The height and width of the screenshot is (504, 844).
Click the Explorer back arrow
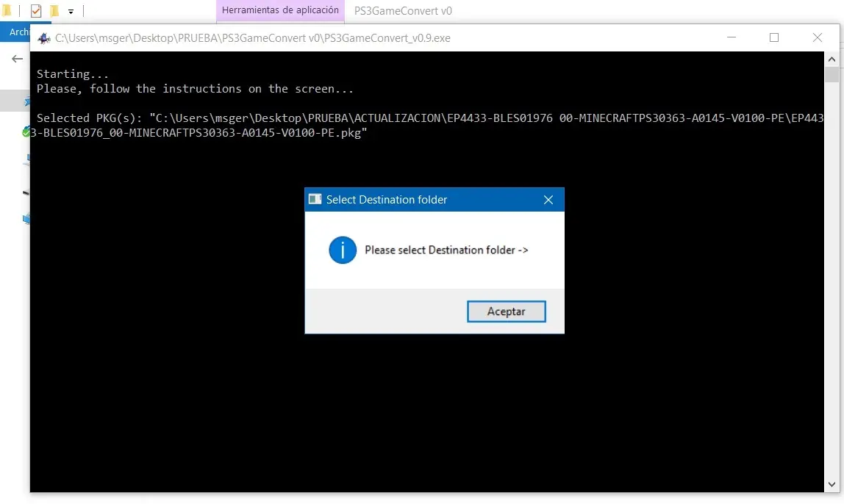click(x=17, y=59)
